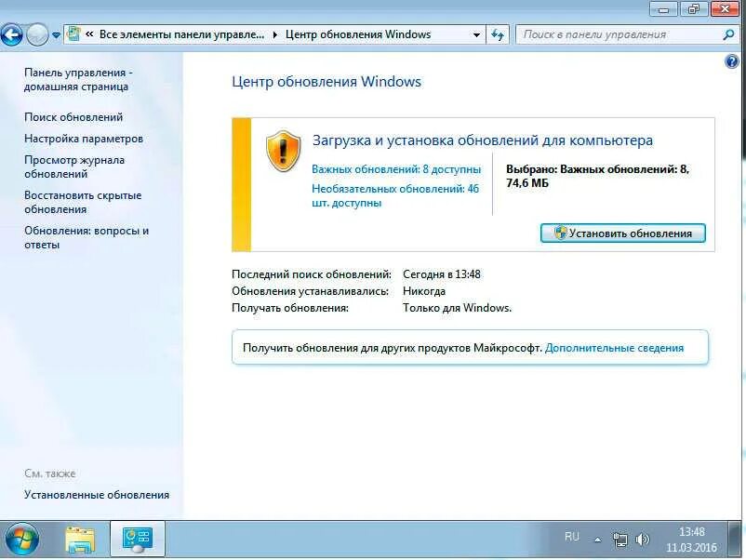Refresh the page with the refresh button
Image resolution: width=746 pixels, height=560 pixels.
[498, 34]
